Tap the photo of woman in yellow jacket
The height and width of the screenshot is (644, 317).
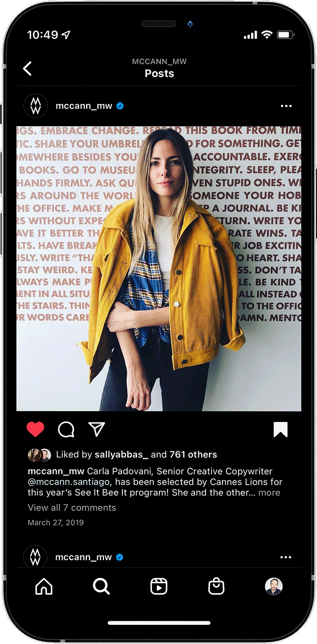tap(159, 269)
